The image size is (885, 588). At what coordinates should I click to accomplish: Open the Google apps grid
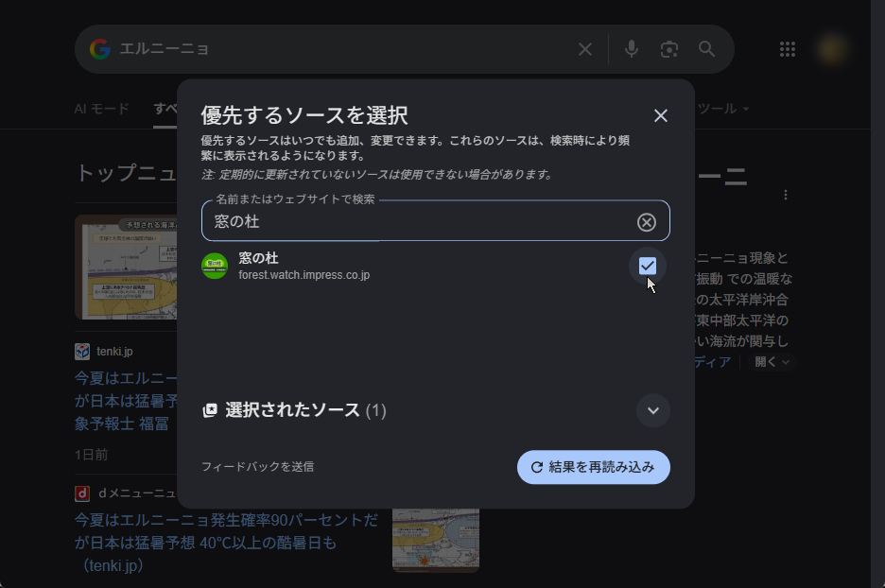(x=788, y=49)
